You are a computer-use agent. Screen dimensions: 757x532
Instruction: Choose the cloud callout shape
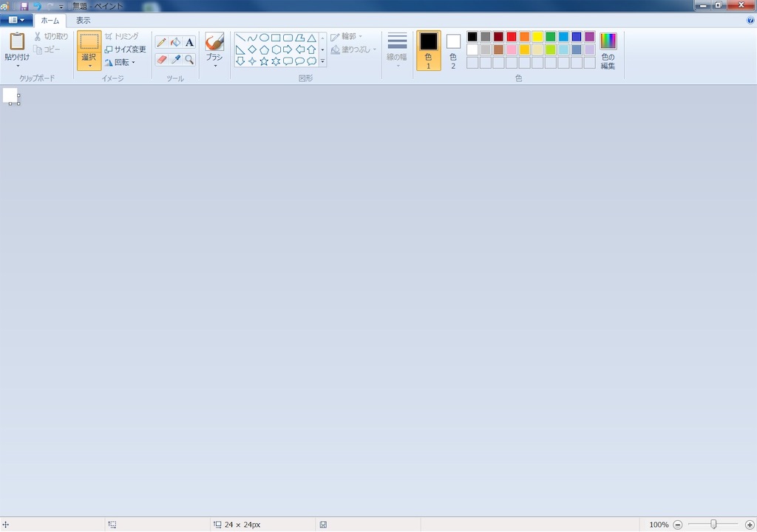coord(311,61)
